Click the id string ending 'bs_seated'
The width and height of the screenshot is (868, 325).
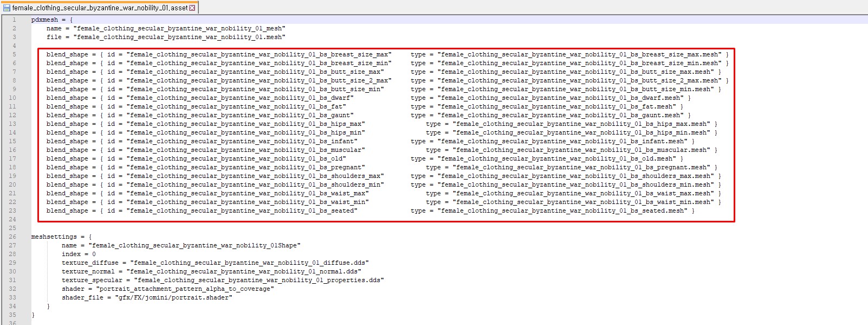[242, 211]
